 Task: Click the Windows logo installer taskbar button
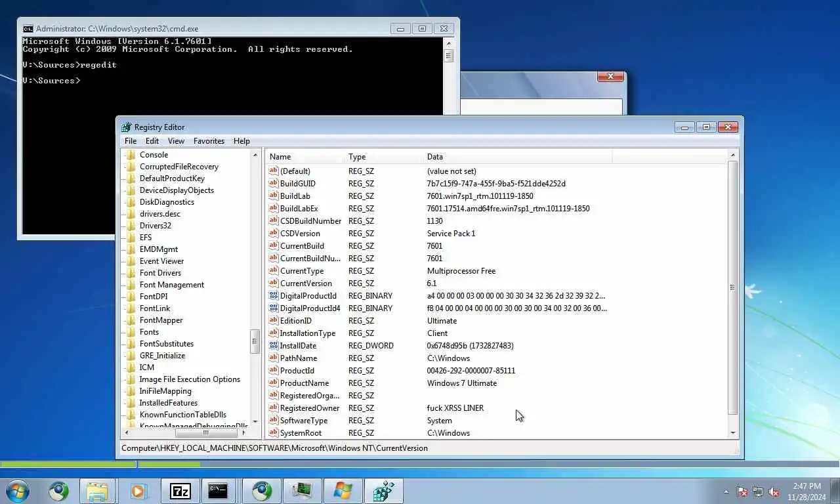tap(343, 491)
